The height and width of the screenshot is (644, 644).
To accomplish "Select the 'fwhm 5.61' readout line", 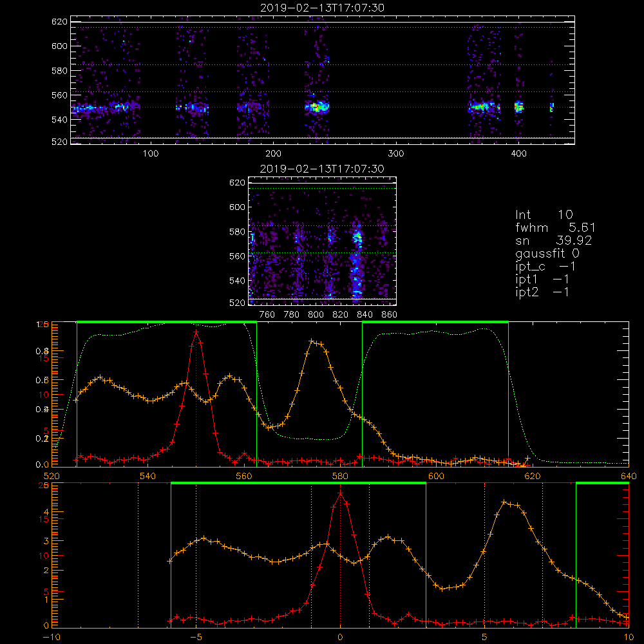I will 555,227.
